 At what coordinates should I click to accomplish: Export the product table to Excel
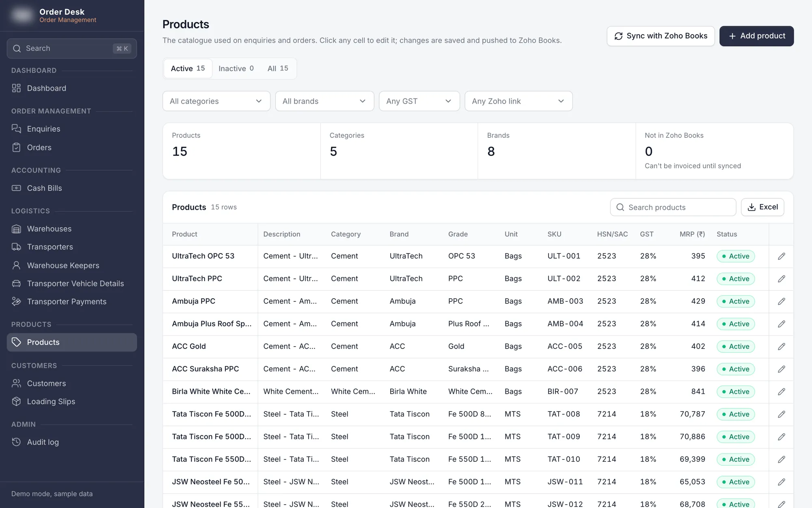762,207
